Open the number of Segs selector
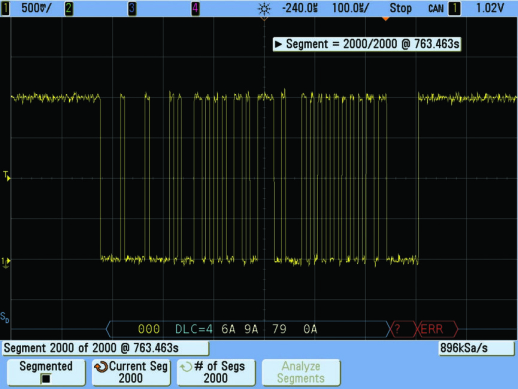Viewport: 518px width, 389px height. click(x=216, y=372)
